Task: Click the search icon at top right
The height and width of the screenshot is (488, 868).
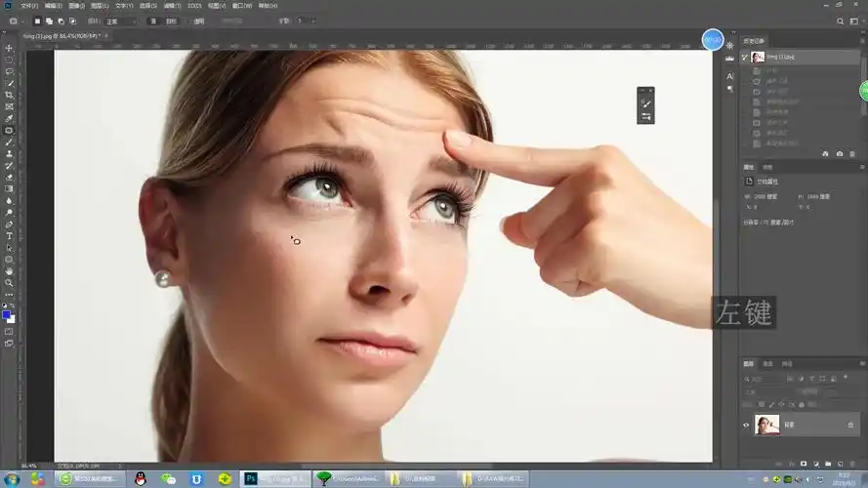Action: [839, 20]
